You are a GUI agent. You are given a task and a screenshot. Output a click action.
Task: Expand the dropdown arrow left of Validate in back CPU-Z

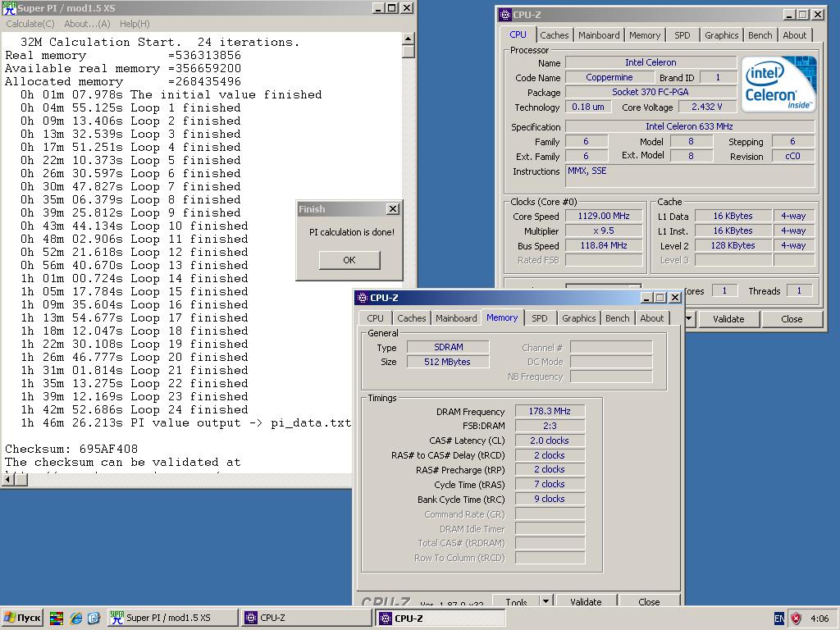coord(689,319)
